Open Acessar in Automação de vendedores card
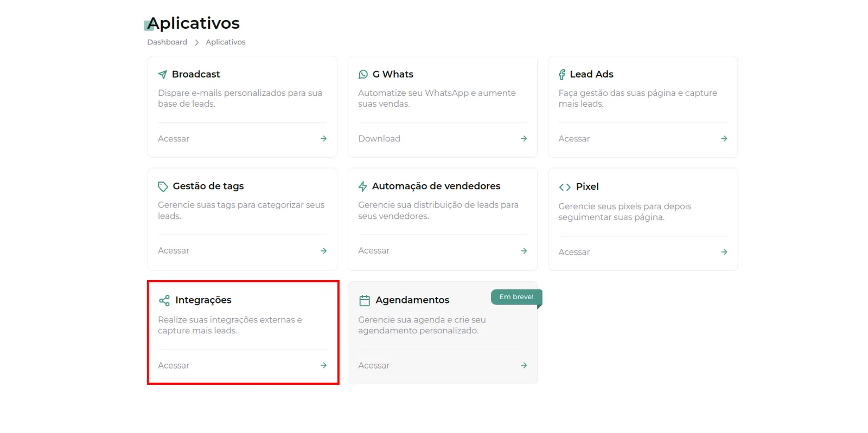 pos(374,251)
